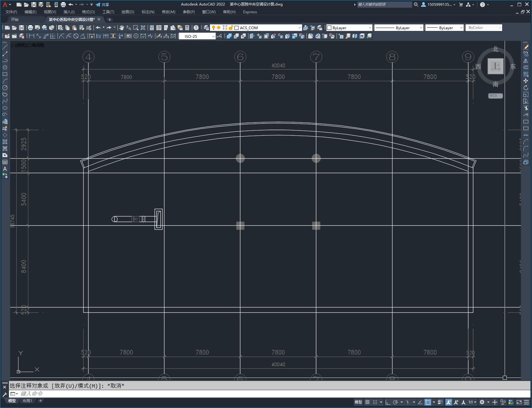The image size is (532, 408).
Task: Click the 3D Union solid editing icon
Action: pos(229,36)
